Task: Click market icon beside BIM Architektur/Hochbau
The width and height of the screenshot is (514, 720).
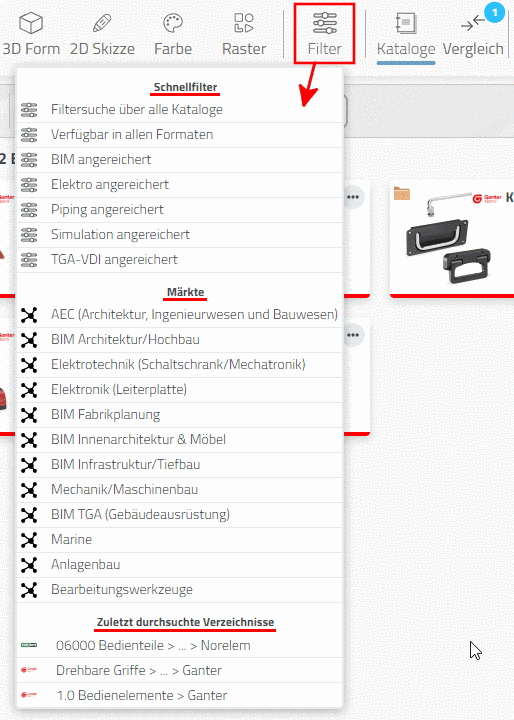Action: tap(29, 340)
